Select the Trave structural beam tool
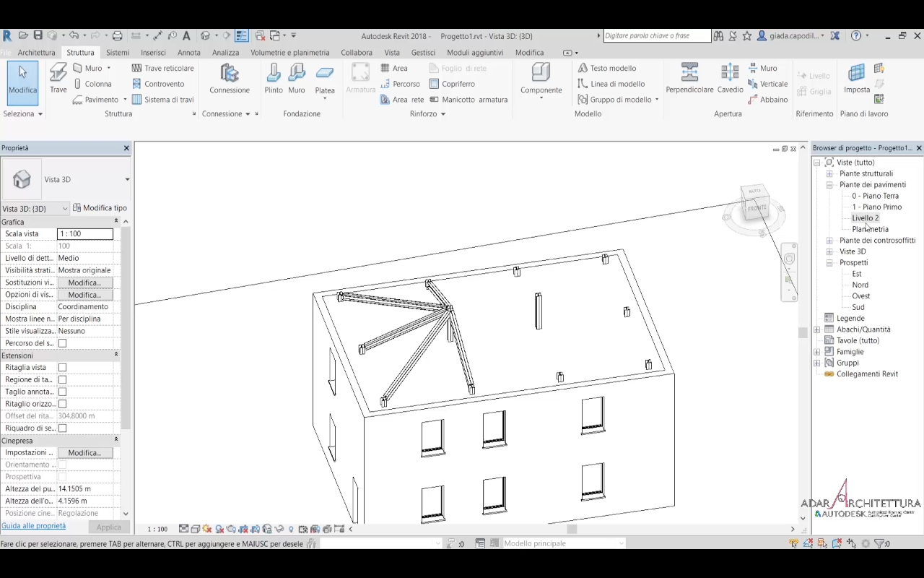Screen dimensions: 924x578 (58, 78)
